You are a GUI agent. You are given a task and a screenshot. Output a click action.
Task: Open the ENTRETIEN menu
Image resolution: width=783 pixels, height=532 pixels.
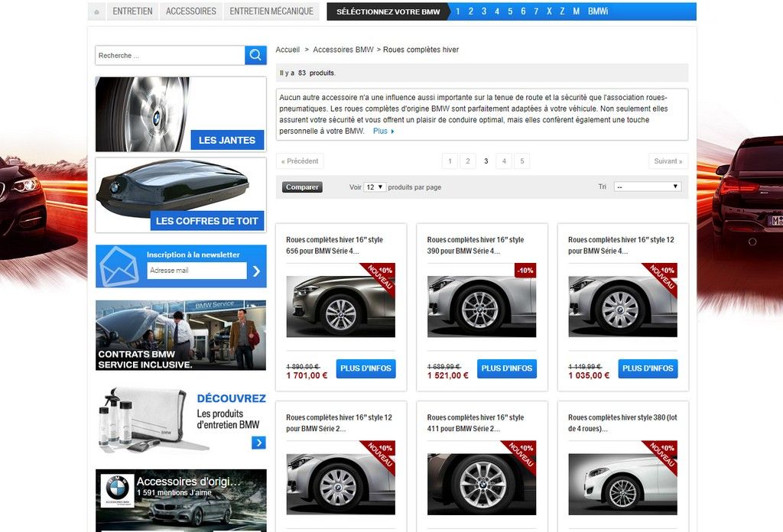[x=132, y=11]
